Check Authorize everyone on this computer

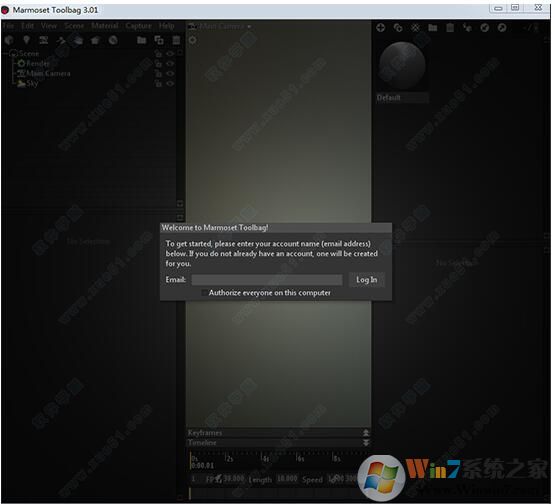(204, 293)
